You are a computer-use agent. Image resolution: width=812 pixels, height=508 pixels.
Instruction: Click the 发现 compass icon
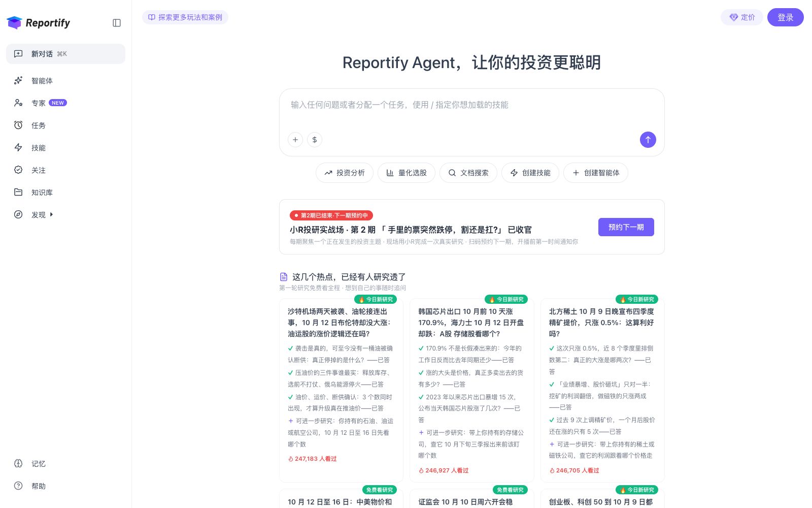pyautogui.click(x=18, y=214)
